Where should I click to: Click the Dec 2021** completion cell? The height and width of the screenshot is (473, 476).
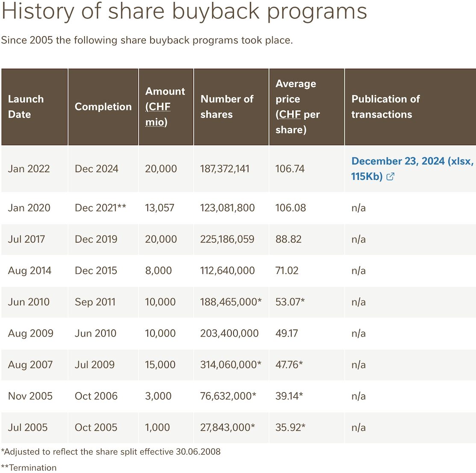tap(103, 208)
